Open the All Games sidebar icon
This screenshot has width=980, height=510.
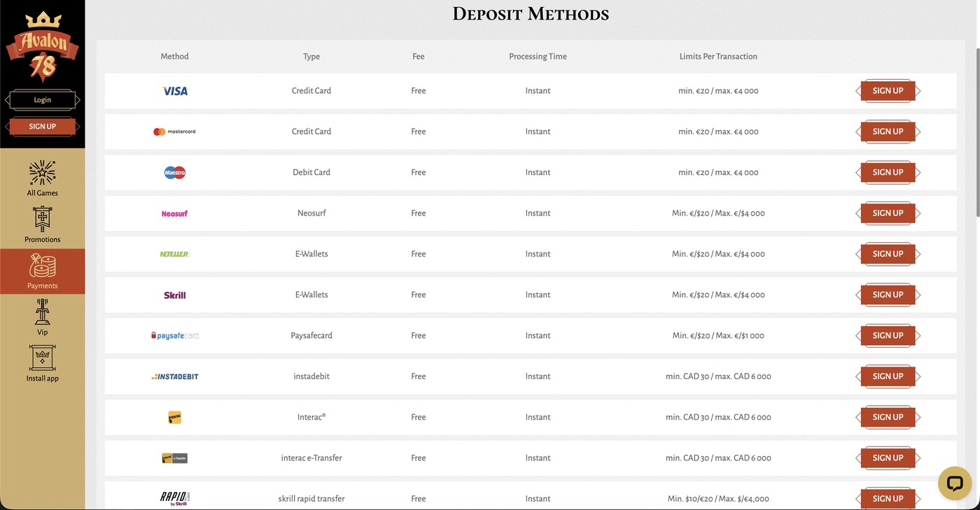coord(42,173)
